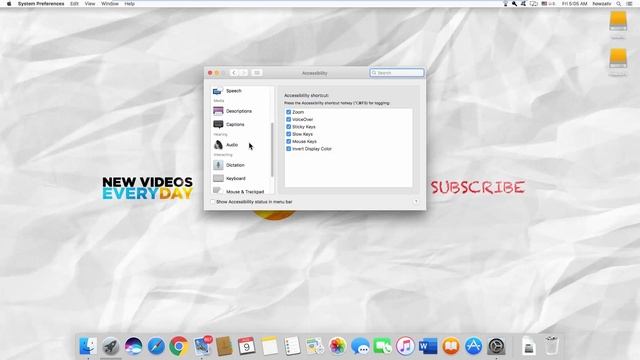Open the Window menu
640x360 pixels.
pyautogui.click(x=110, y=4)
